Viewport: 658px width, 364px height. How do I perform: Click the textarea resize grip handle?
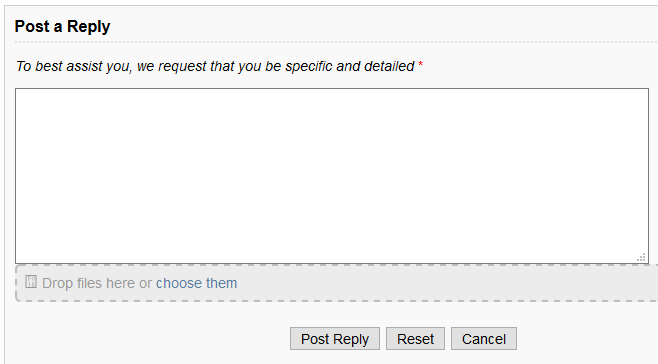coord(642,257)
